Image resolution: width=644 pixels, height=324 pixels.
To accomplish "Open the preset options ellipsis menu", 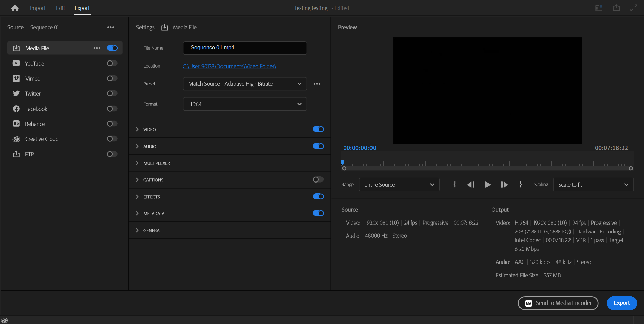I will click(x=317, y=84).
